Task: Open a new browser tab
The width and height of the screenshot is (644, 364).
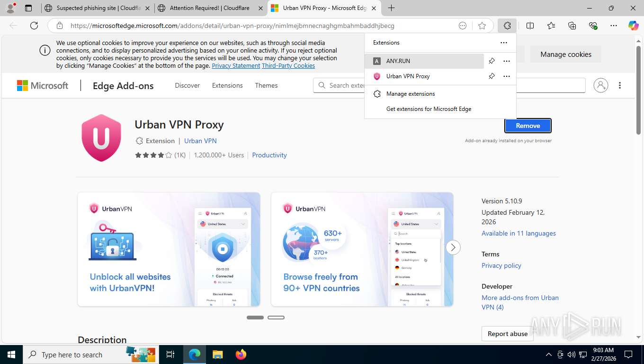Action: (x=391, y=8)
